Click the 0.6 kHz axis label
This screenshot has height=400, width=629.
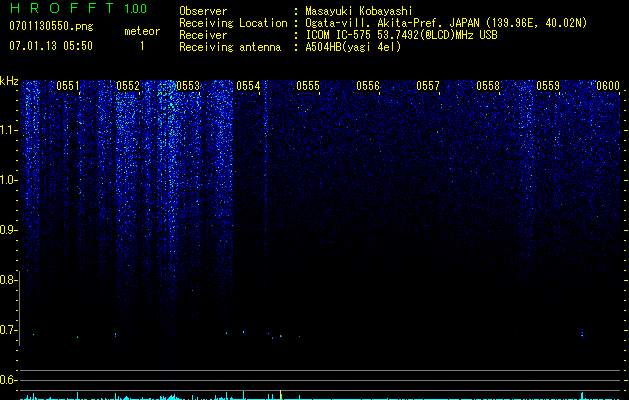pos(7,380)
